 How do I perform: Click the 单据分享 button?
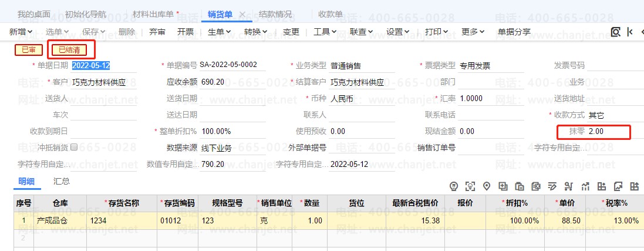(514, 32)
